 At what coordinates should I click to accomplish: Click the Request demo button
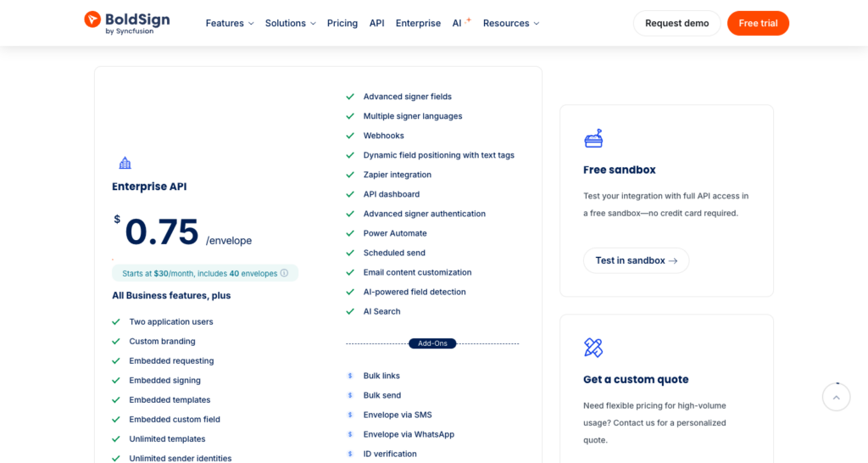coord(676,23)
